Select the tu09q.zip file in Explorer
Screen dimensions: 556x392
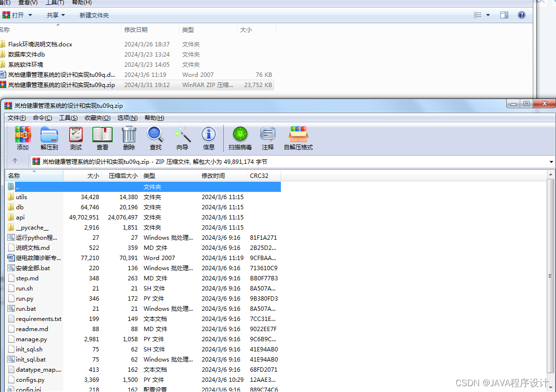137,85
